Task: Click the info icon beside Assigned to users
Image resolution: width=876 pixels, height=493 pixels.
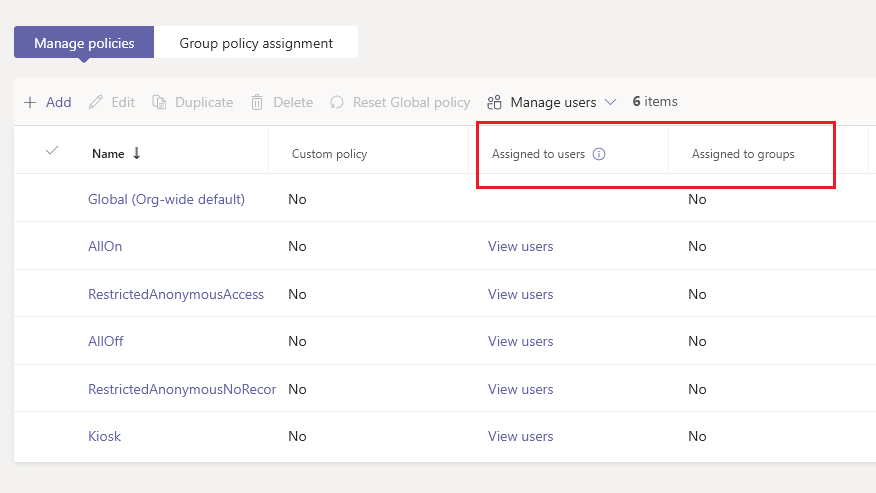Action: click(x=599, y=154)
